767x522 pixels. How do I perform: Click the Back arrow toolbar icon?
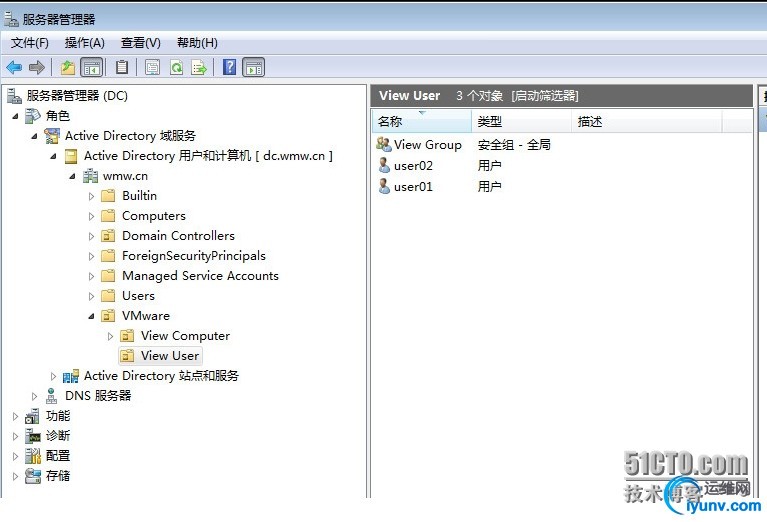click(x=14, y=67)
